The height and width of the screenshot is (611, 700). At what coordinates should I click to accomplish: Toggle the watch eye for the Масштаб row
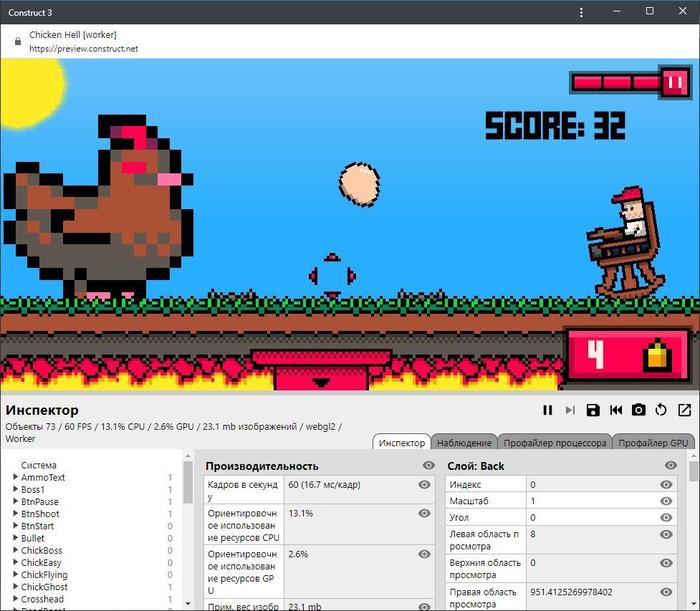(x=667, y=500)
